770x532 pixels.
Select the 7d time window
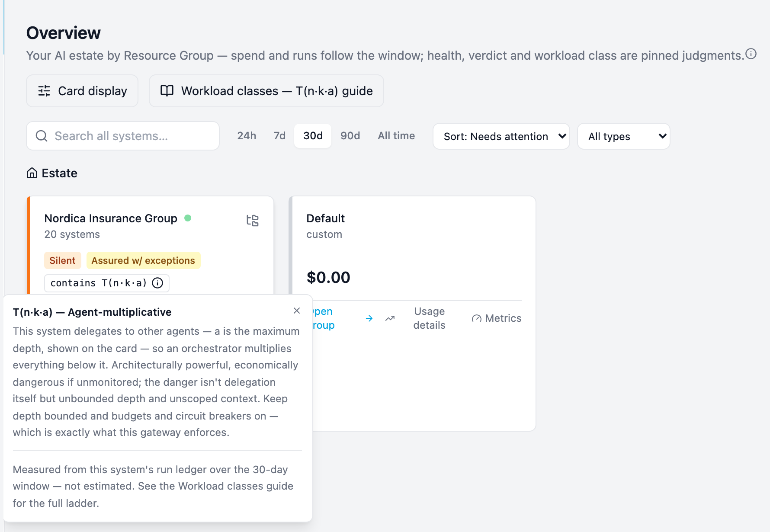[279, 136]
